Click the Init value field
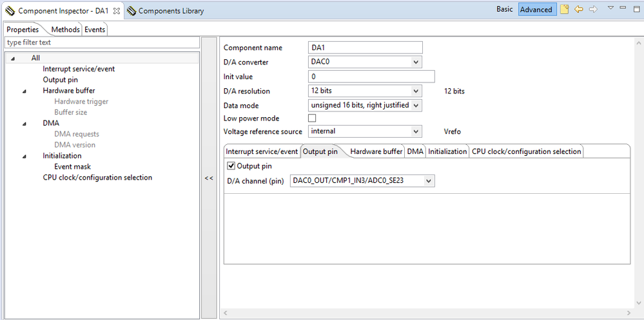 pyautogui.click(x=371, y=77)
